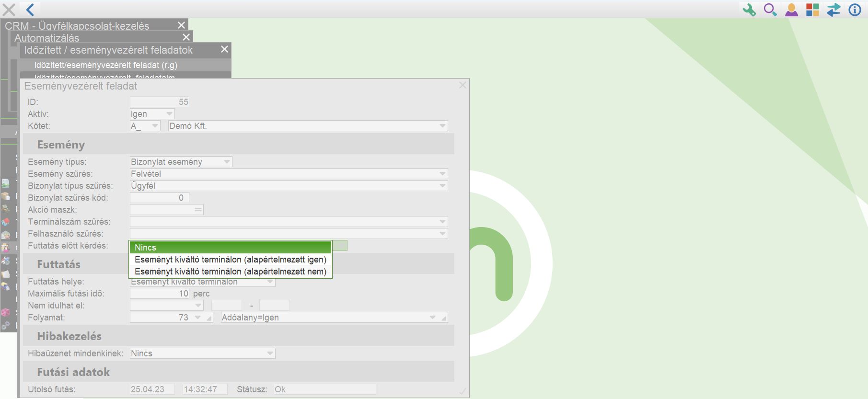
Task: Open the Hibaüzenet mindenkinek dropdown
Action: 203,353
